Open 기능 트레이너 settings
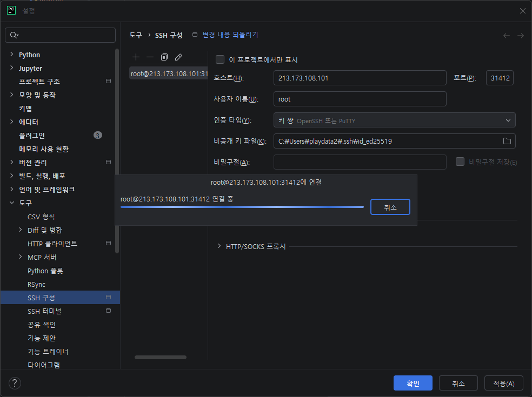532x397 pixels. (x=48, y=352)
